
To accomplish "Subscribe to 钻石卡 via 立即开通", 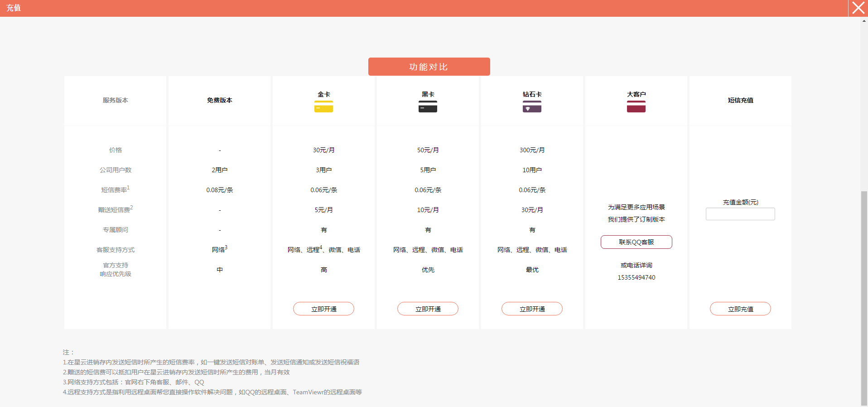I will point(532,309).
